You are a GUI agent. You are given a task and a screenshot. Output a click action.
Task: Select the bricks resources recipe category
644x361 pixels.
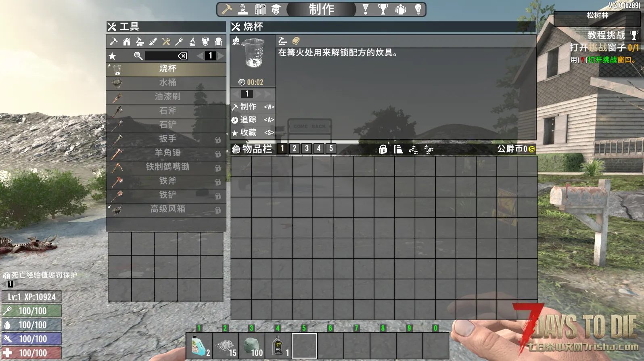140,41
